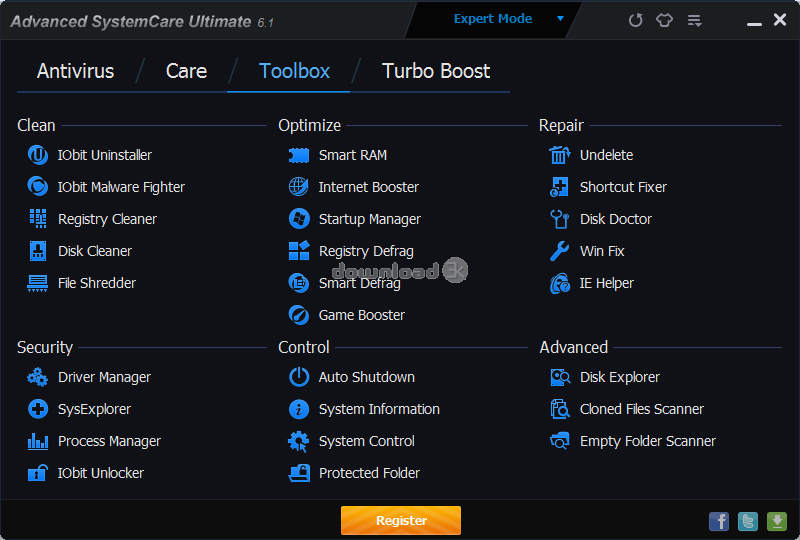Open the Protected Folder text link
Screen dimensions: 800x540
tap(369, 473)
